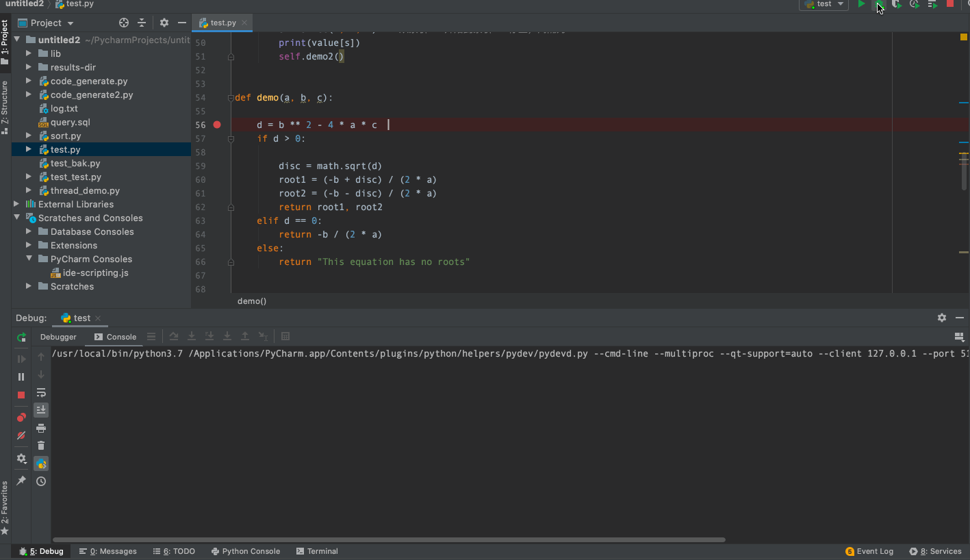Click Show Execution Point icon
This screenshot has height=560, width=970.
[x=151, y=337]
